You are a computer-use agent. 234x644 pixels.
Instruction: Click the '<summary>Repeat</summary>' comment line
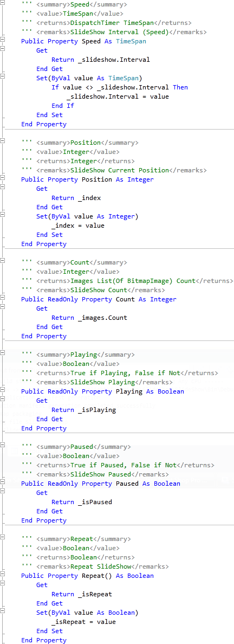(x=83, y=538)
